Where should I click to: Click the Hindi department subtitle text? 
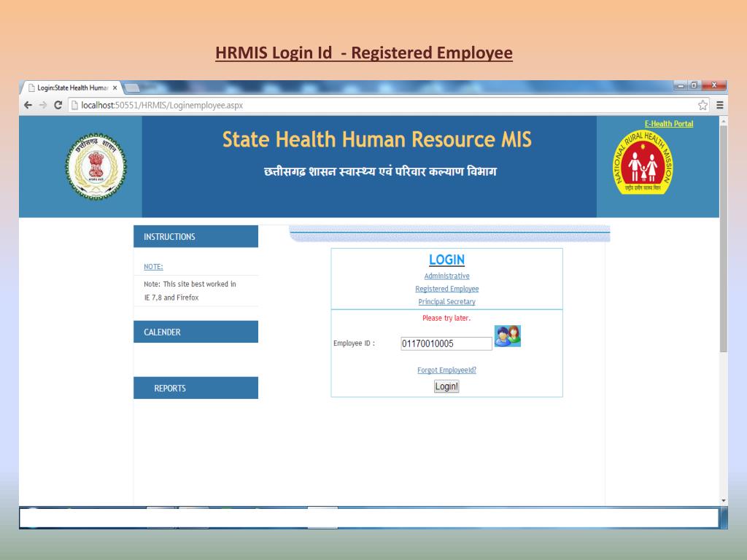click(x=380, y=171)
